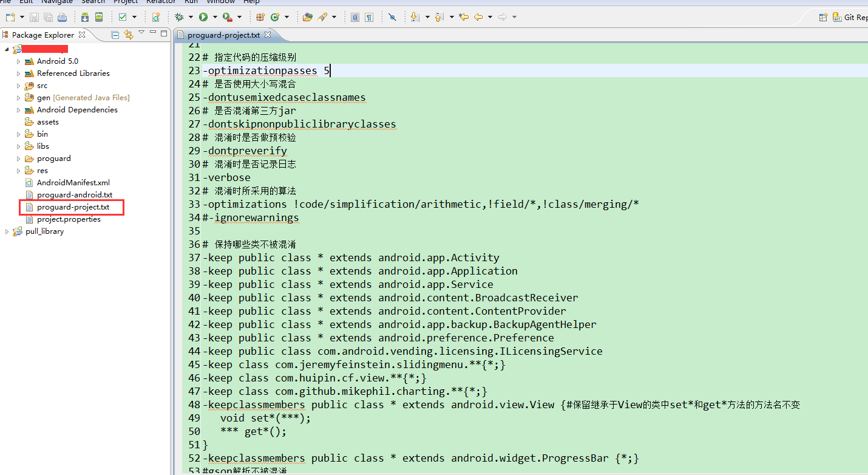Go to Last Edit Location

[x=464, y=17]
